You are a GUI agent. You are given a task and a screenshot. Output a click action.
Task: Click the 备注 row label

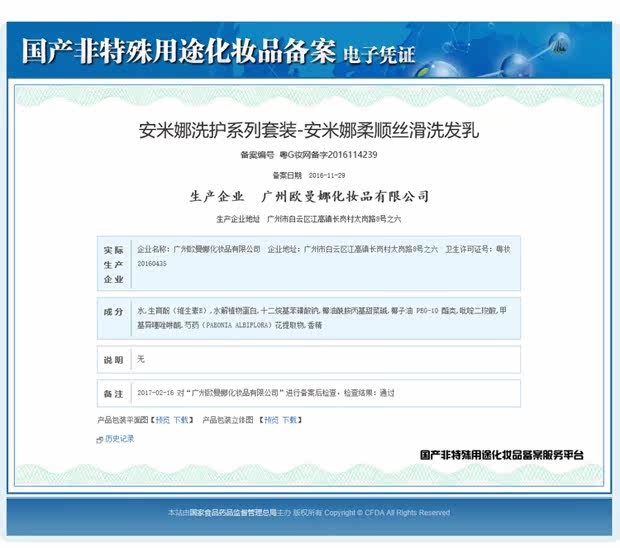point(113,394)
